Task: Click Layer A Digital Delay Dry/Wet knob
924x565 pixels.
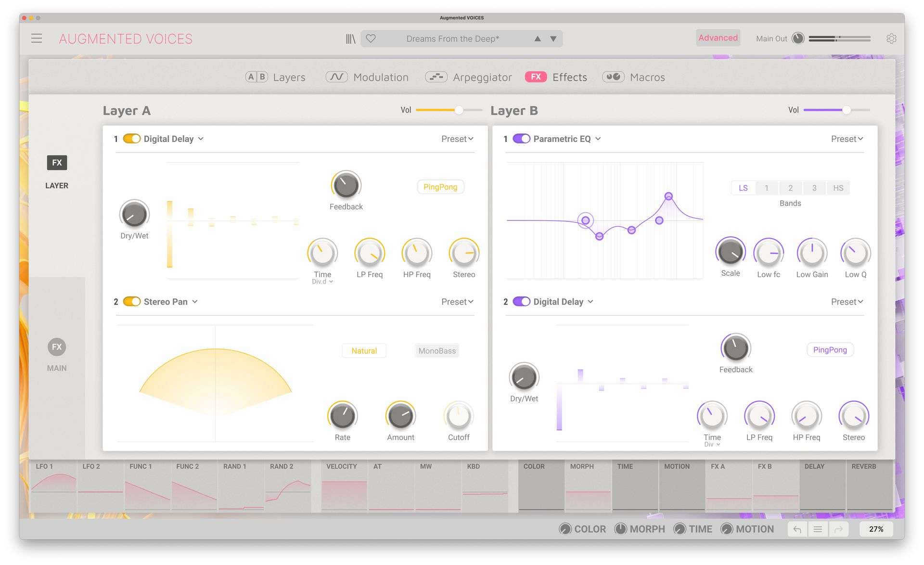Action: (134, 214)
